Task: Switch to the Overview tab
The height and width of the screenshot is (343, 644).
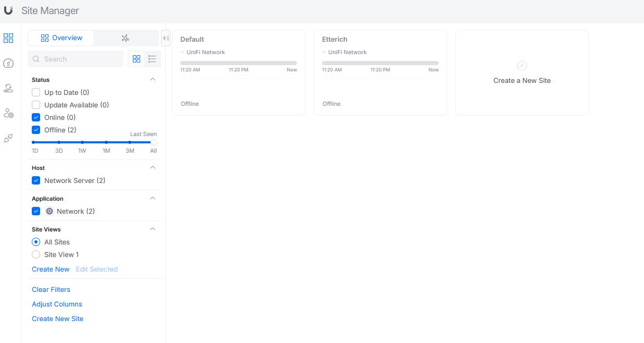Action: [x=61, y=38]
